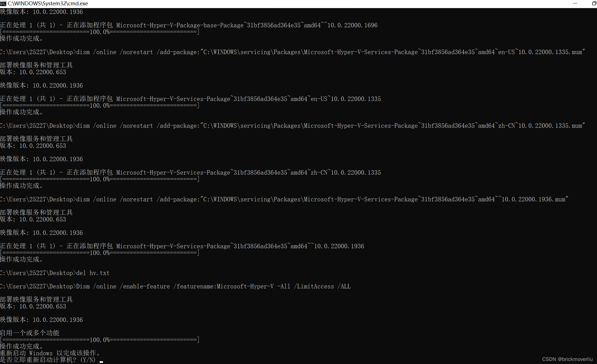Click the 是否立即重新启动计算机 (Y/N) prompt
This screenshot has height=364, width=597.
(47, 360)
